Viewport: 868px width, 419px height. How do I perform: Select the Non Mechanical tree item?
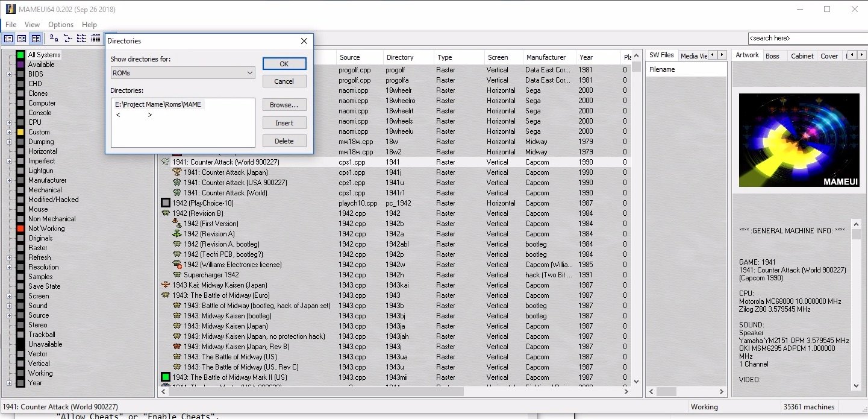(x=52, y=219)
